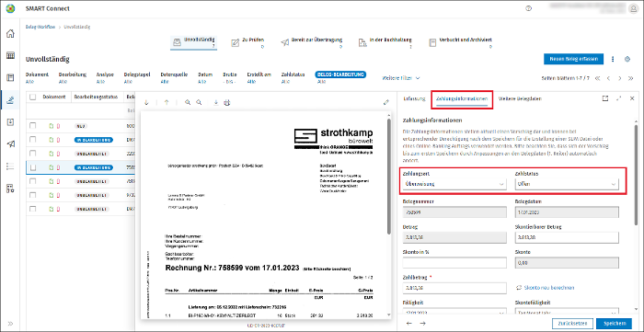Image resolution: width=644 pixels, height=332 pixels.
Task: Click the Zurücksetzen button
Action: coord(572,323)
